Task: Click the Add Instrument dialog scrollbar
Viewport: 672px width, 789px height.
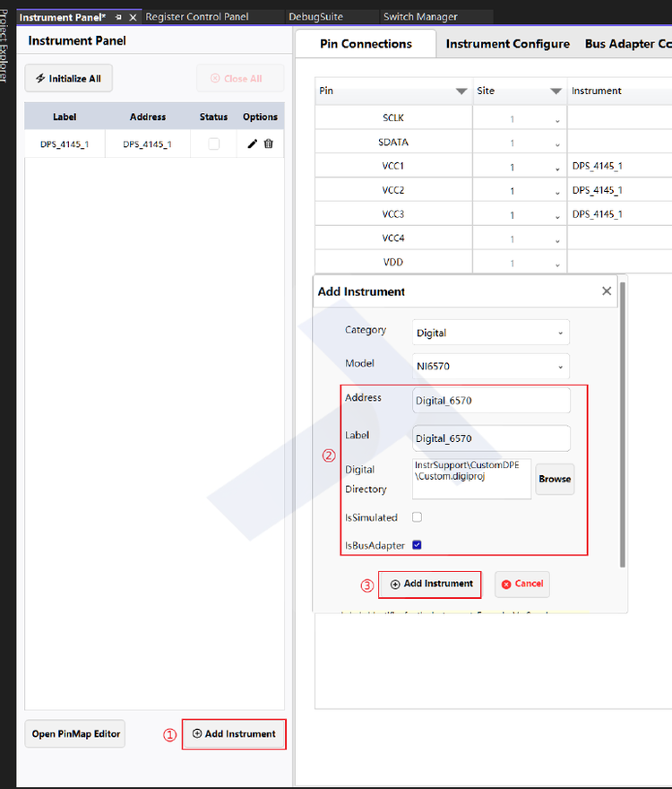Action: tap(623, 421)
